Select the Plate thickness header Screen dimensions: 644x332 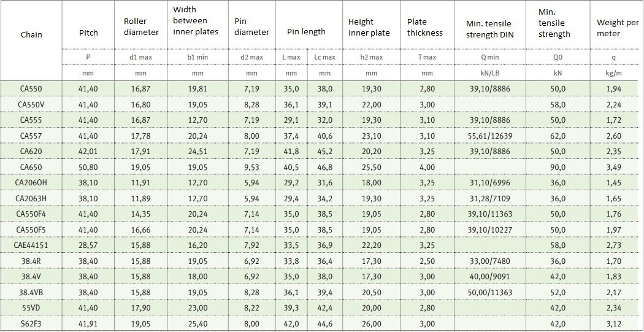coord(425,27)
